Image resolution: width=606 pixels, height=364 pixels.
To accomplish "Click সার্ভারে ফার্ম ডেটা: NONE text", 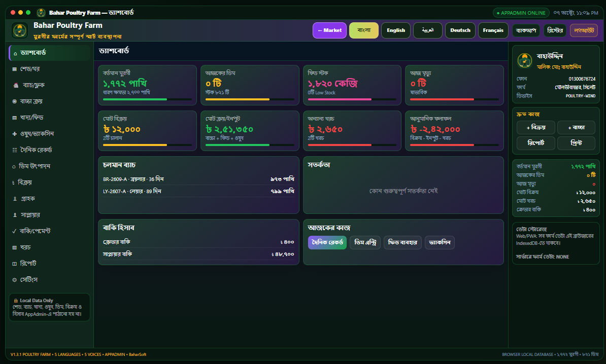I will tap(543, 257).
